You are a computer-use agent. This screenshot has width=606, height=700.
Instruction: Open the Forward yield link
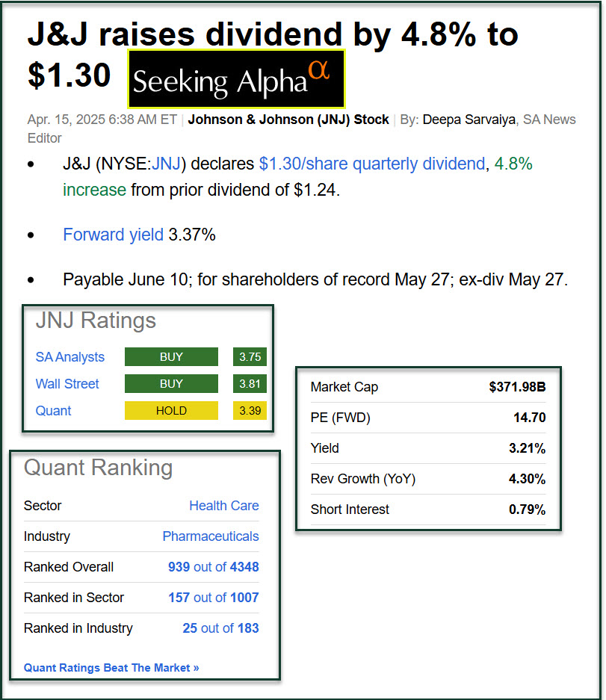pos(113,235)
